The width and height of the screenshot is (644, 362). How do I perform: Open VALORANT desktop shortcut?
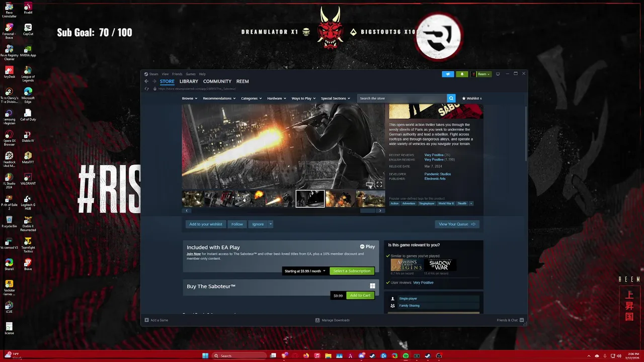pyautogui.click(x=28, y=179)
